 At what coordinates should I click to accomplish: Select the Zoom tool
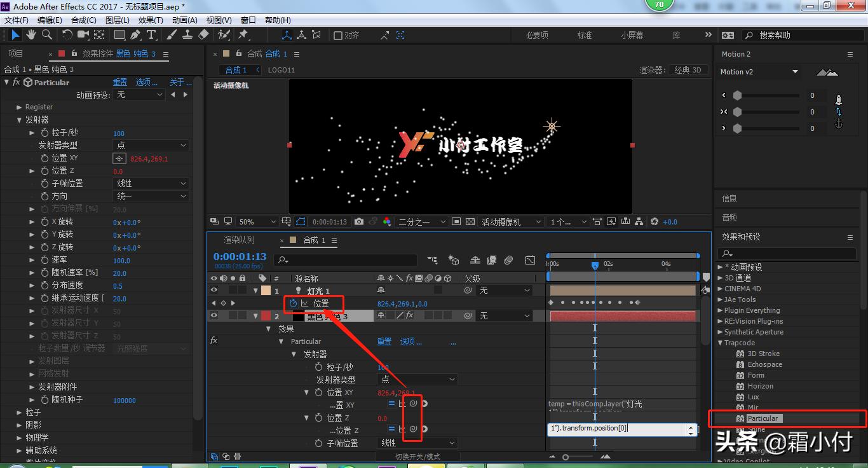47,34
